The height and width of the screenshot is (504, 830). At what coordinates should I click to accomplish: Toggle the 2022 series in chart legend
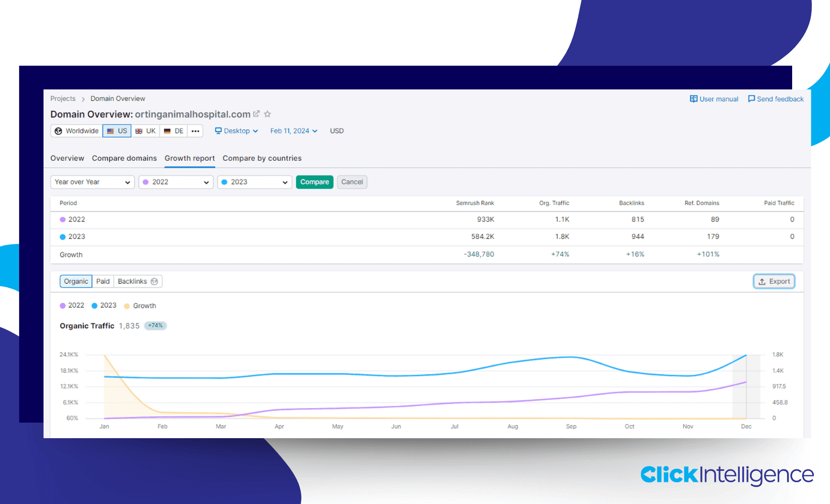pos(72,305)
